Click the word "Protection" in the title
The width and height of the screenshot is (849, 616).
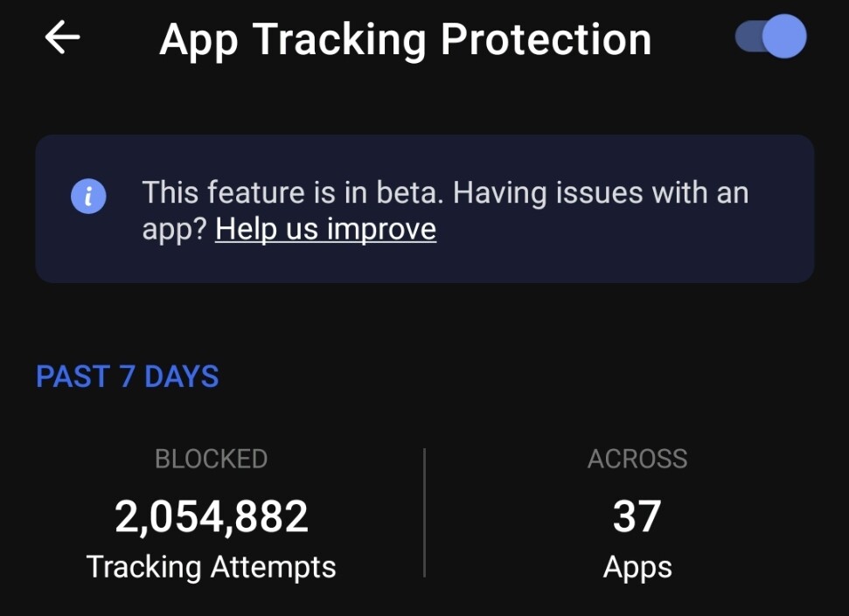(546, 39)
